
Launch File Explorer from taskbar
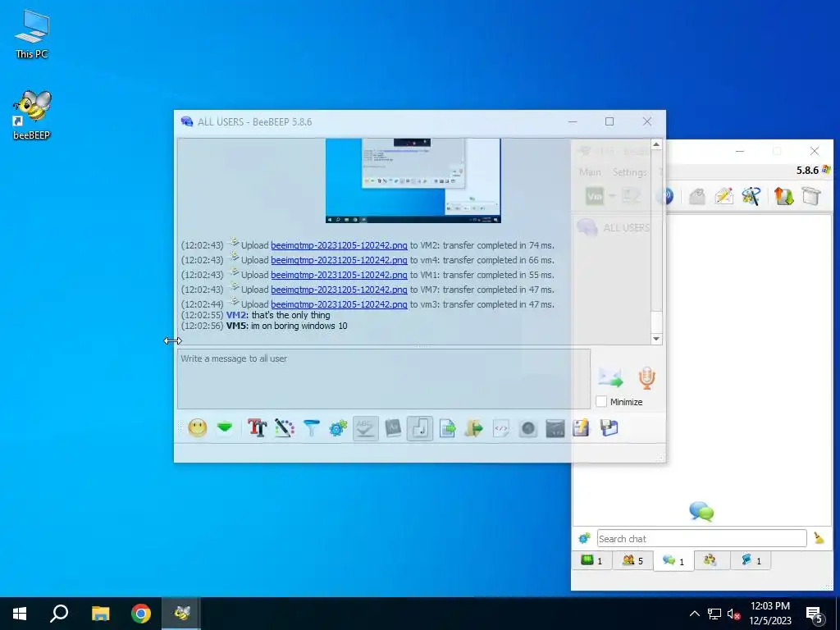(x=100, y=614)
